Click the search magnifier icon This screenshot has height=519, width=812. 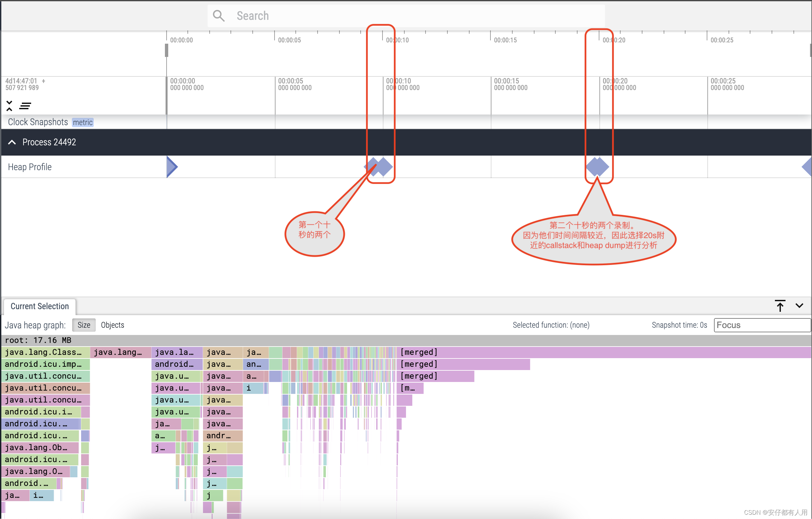click(219, 16)
